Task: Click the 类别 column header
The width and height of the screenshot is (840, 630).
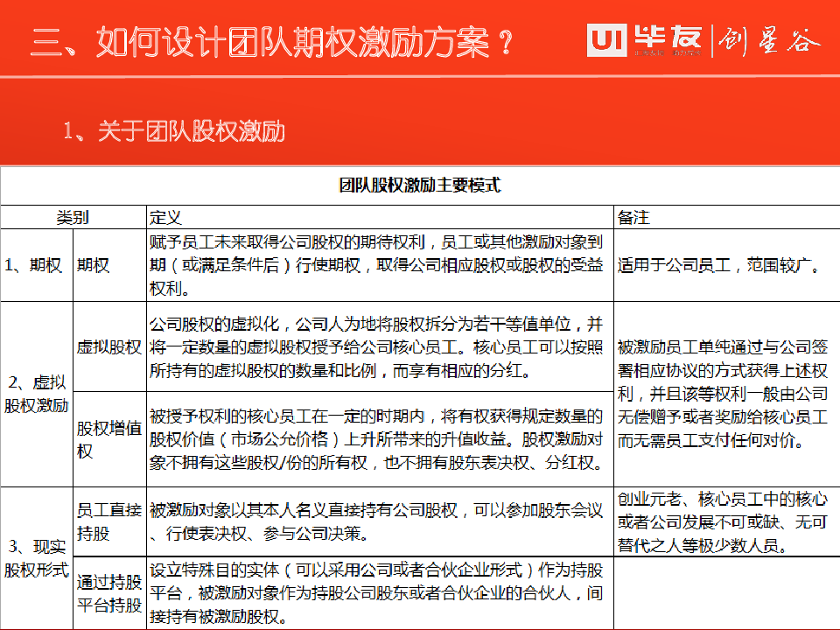Action: point(73,217)
